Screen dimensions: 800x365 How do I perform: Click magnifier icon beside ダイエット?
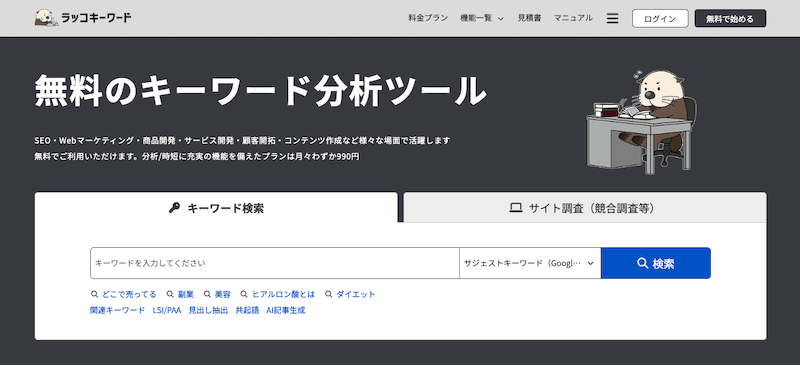329,294
